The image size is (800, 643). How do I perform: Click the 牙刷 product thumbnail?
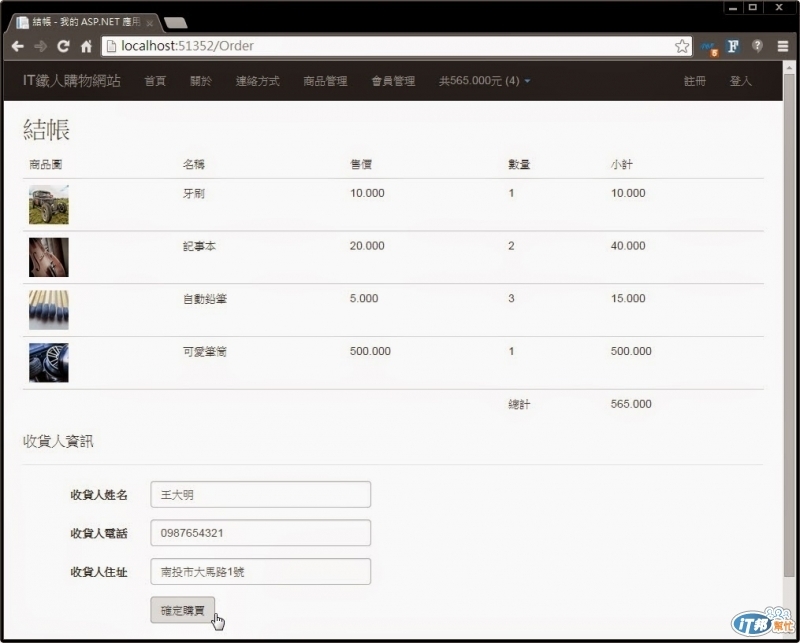49,205
